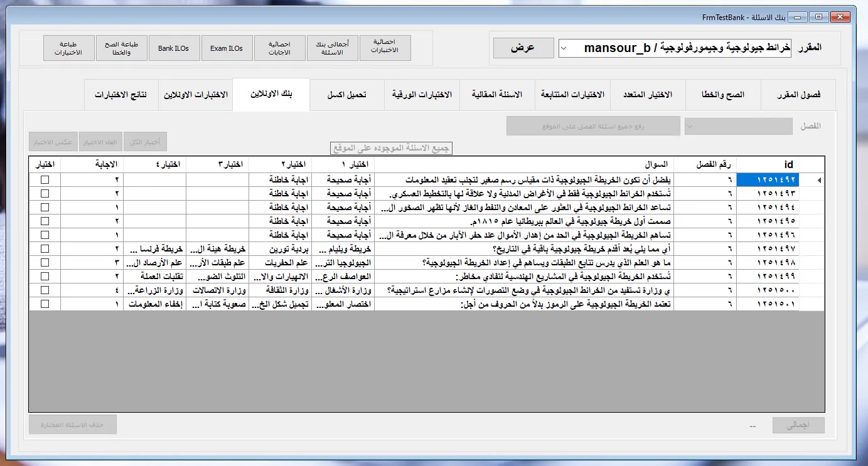This screenshot has width=868, height=466.
Task: Tick checkbox for question 1251497
Action: 45,249
